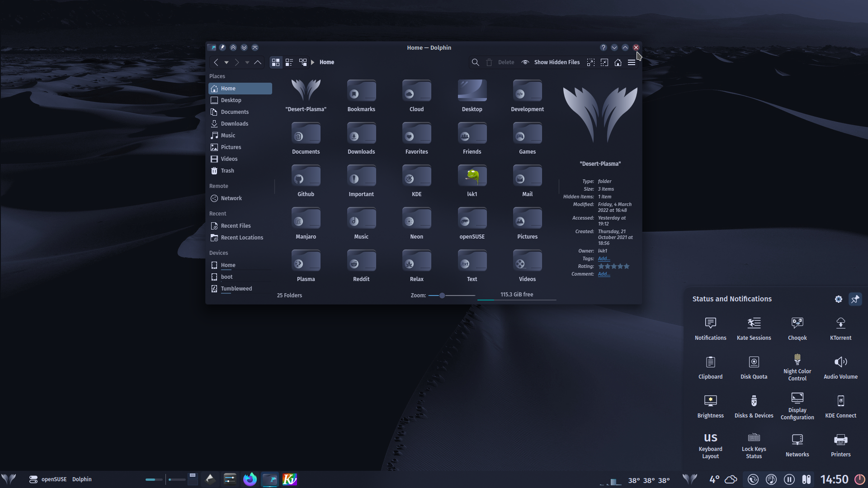
Task: Open Clipboard in status panel
Action: coord(711,367)
